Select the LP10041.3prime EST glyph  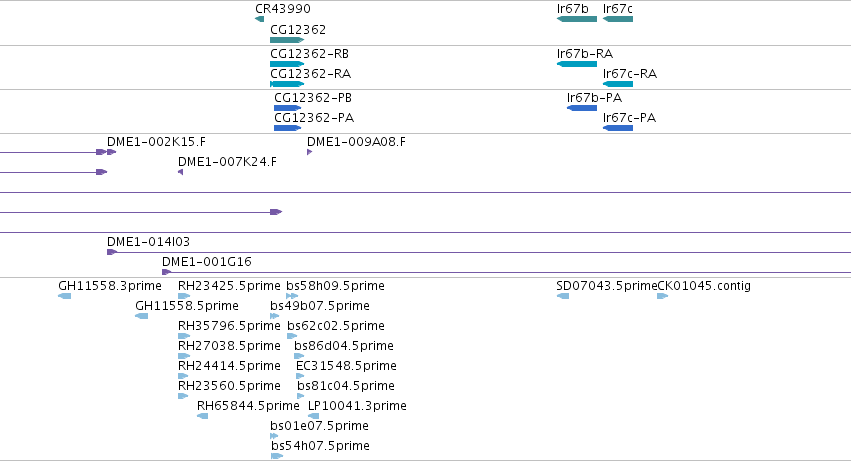point(314,416)
